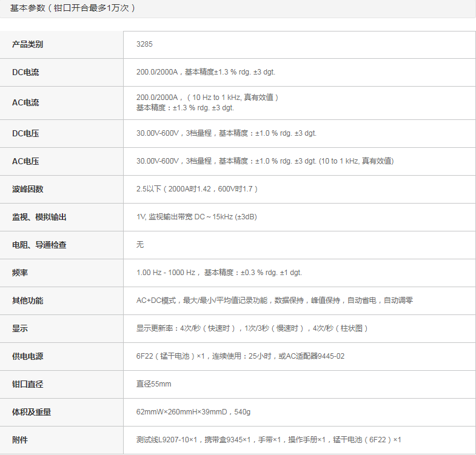476x455 pixels.
Task: Click the value 2.5以下（2000A时1.42，600V时1.7）
Action: (x=197, y=189)
